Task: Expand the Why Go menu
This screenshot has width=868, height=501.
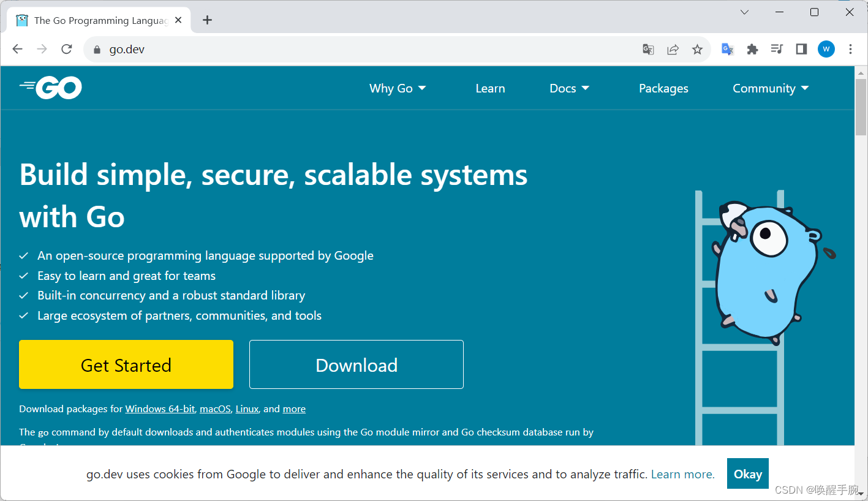Action: point(398,88)
